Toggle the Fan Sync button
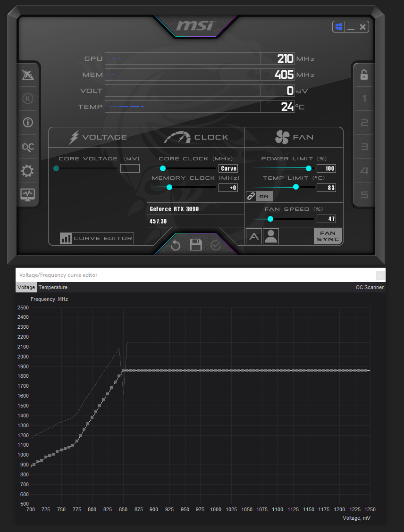 pyautogui.click(x=328, y=236)
